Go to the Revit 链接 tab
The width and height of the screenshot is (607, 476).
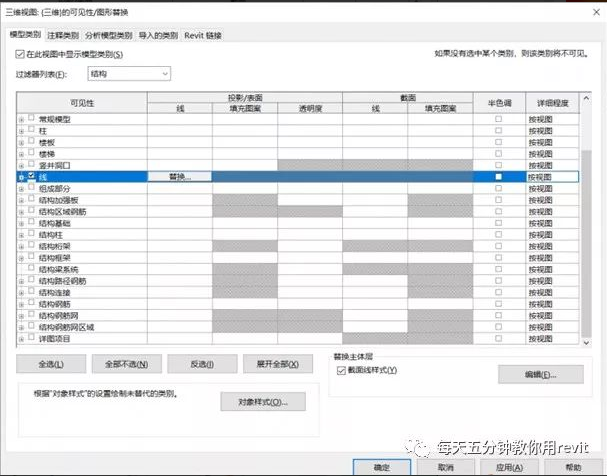click(x=203, y=36)
